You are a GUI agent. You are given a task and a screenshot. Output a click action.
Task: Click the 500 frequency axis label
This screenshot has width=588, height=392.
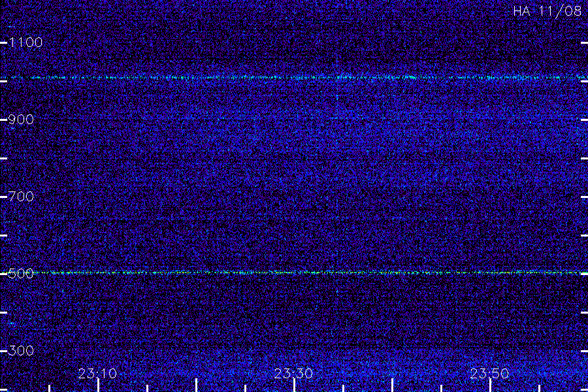click(21, 274)
